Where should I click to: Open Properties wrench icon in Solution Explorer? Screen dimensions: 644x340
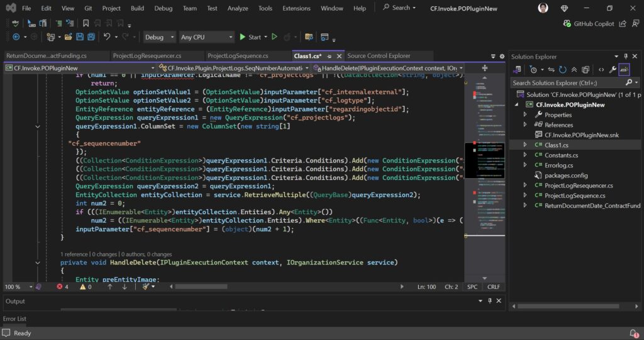tap(613, 69)
